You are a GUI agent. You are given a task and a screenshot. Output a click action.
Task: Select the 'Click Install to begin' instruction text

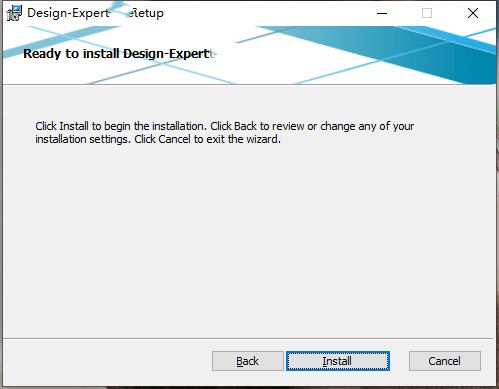(x=225, y=133)
